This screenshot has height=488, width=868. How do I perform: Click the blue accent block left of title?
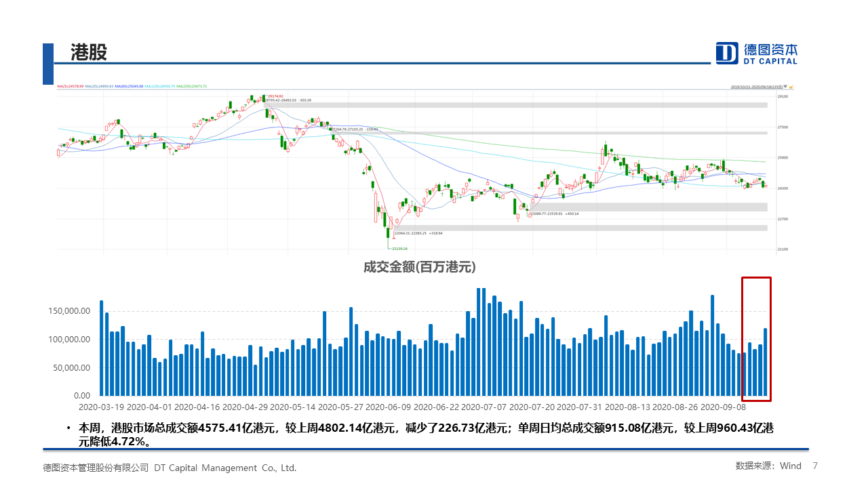point(47,64)
